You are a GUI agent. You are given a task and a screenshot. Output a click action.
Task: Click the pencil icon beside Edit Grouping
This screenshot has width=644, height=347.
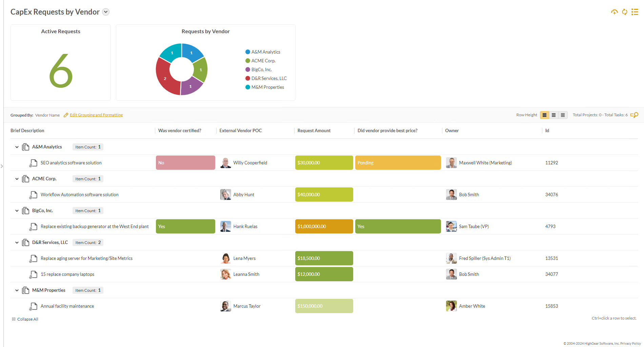pos(66,115)
